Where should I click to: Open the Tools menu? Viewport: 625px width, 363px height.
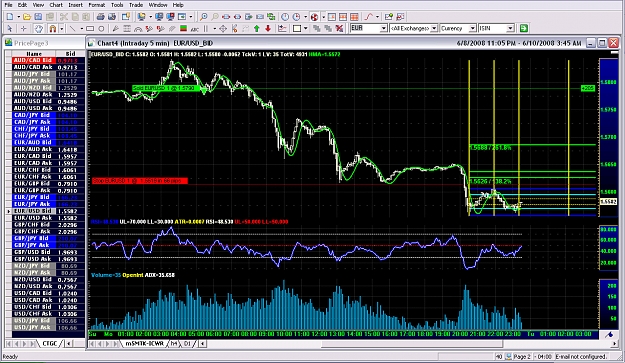coord(117,5)
